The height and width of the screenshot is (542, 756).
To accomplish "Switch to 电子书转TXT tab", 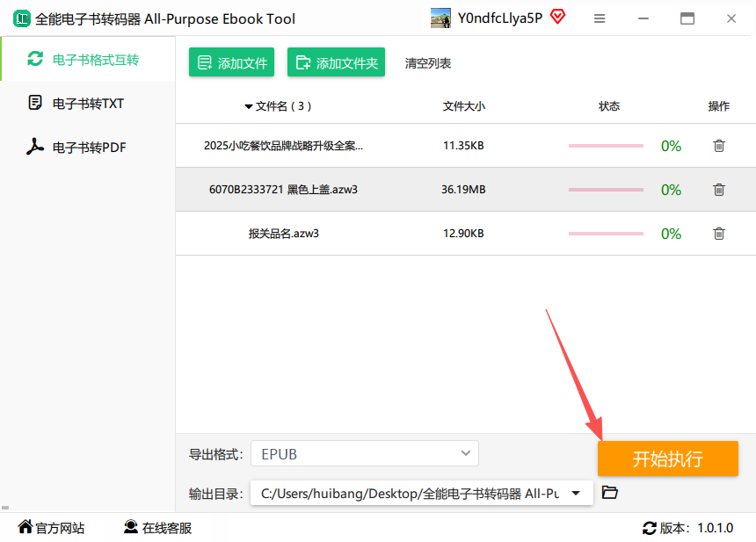I will [x=88, y=104].
